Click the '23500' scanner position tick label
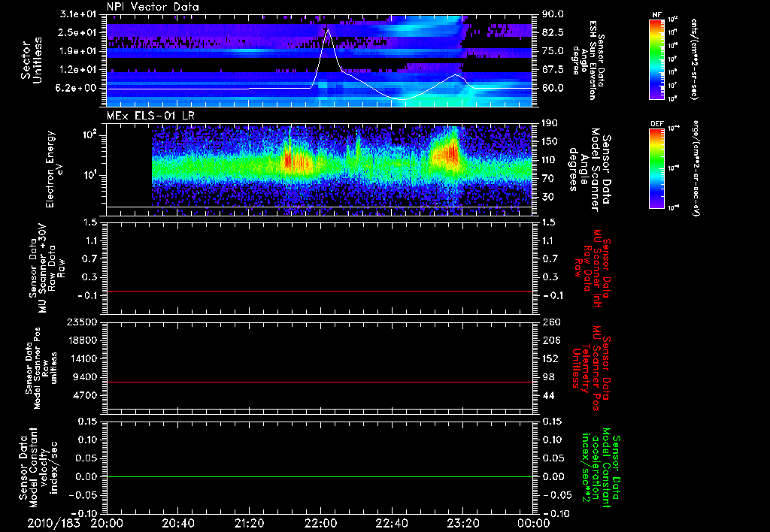The width and height of the screenshot is (770, 532). click(x=82, y=322)
